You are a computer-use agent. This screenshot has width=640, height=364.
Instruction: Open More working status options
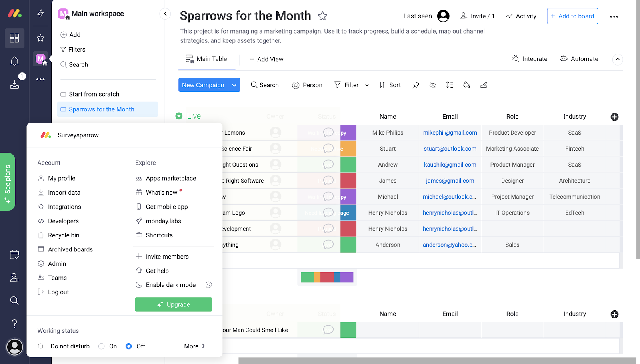(x=195, y=346)
